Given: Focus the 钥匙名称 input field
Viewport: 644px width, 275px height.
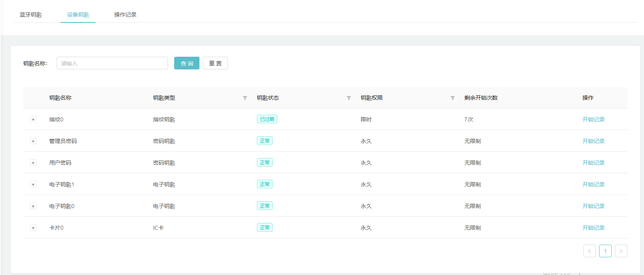Looking at the screenshot, I should pos(112,63).
